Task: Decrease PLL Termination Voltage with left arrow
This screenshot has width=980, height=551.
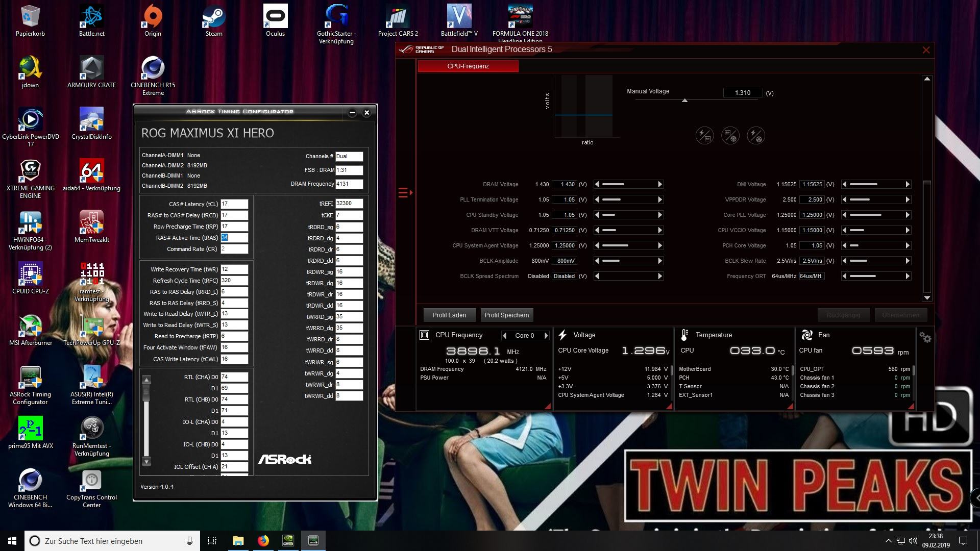Action: (597, 199)
